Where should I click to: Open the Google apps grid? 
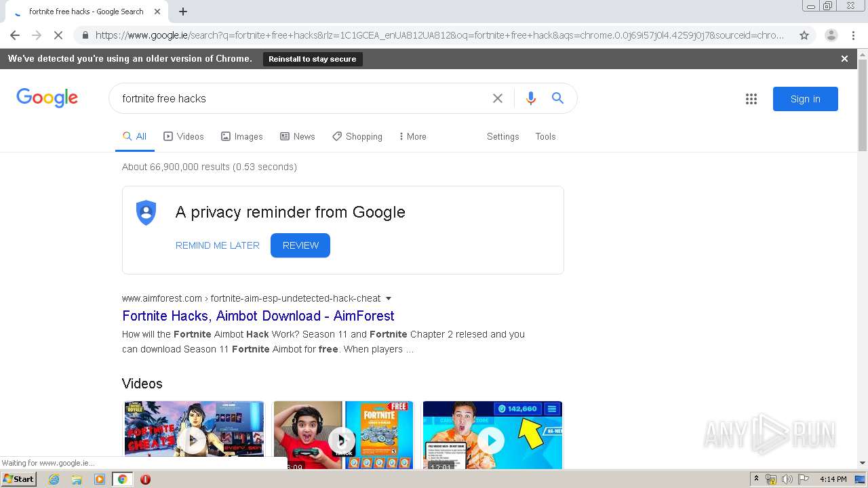(x=751, y=99)
